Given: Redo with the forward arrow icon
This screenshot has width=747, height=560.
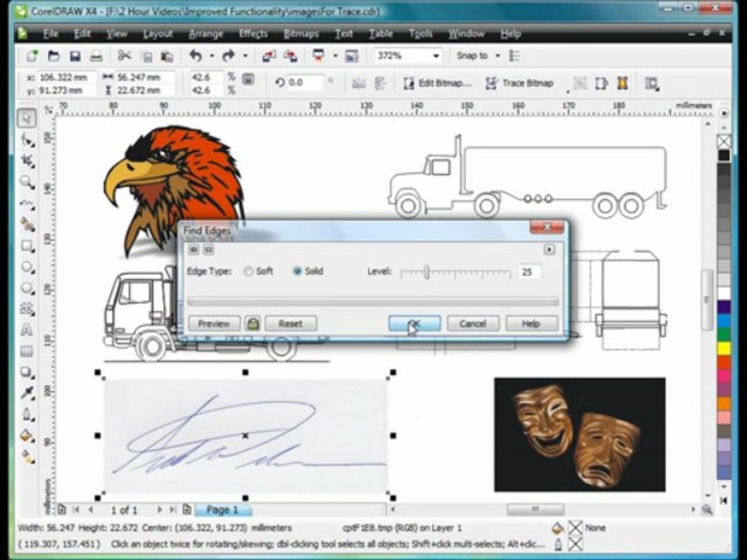Looking at the screenshot, I should tap(228, 55).
